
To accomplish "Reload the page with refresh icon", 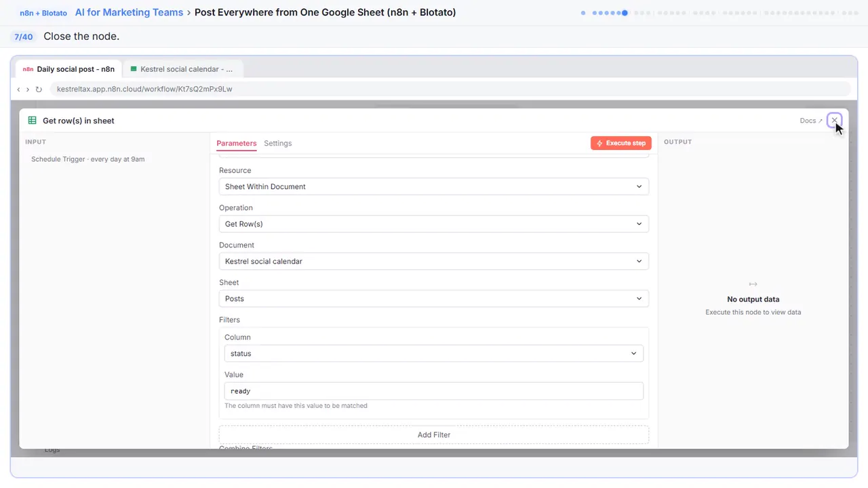I will coord(39,89).
